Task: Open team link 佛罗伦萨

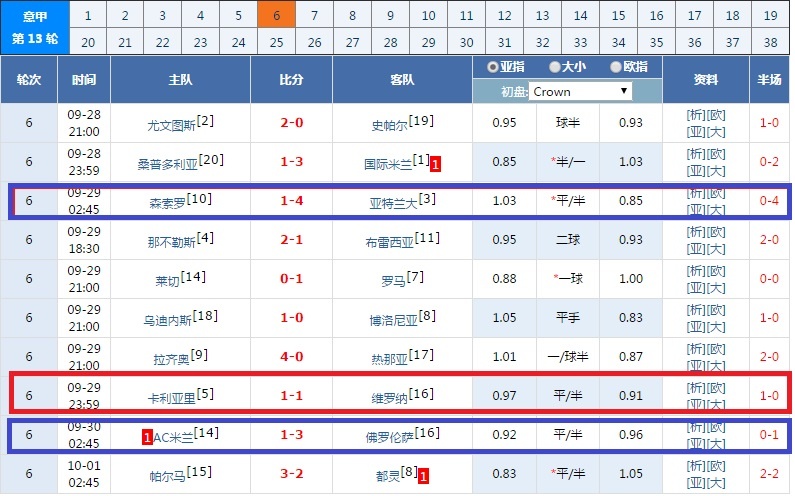Action: (x=390, y=437)
